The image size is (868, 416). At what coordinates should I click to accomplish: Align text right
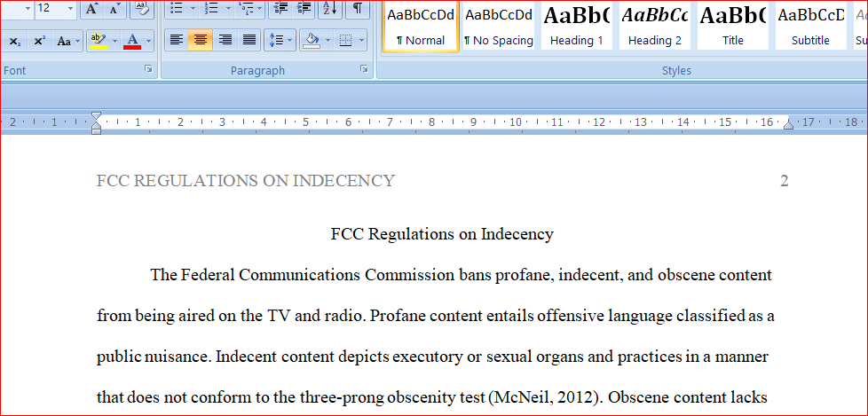[225, 40]
